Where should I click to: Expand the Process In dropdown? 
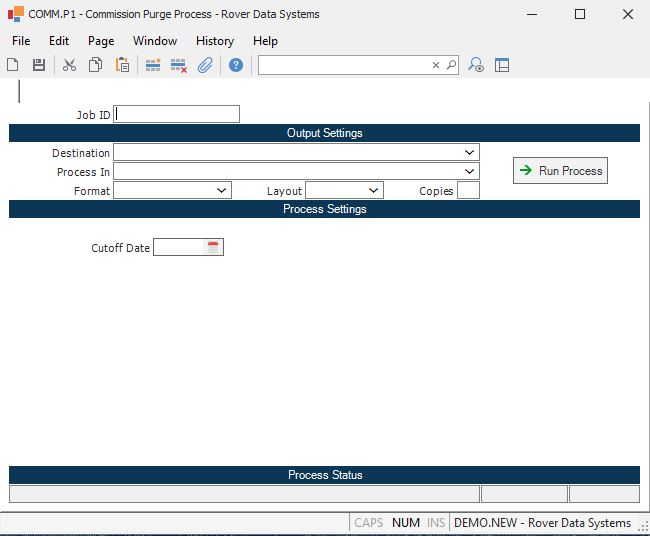pos(469,172)
